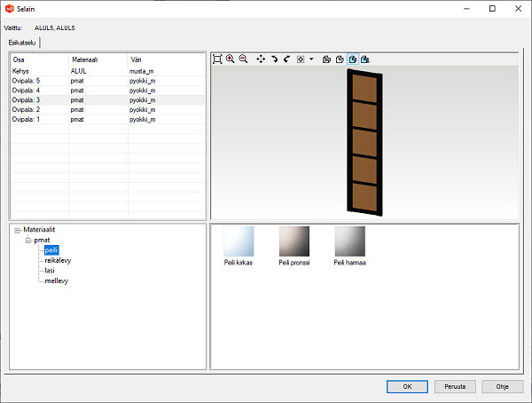The width and height of the screenshot is (532, 403).
Task: Click the zoom out magnifier icon
Action: 243,59
